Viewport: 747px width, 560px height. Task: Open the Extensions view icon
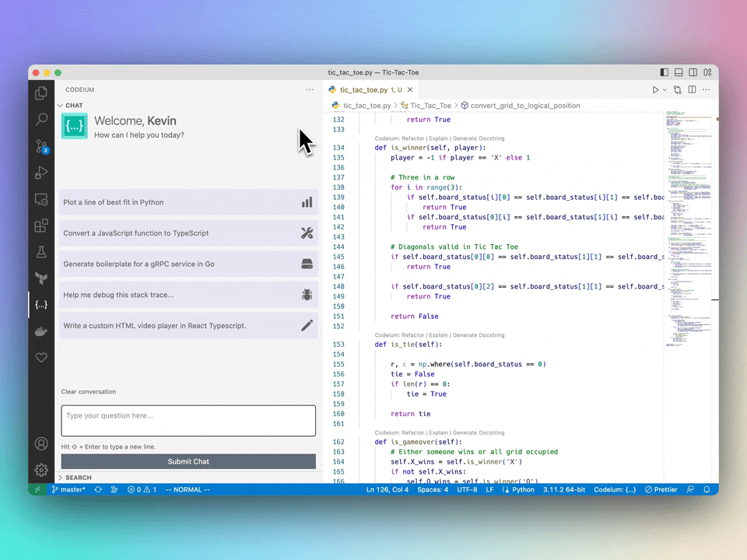41,226
